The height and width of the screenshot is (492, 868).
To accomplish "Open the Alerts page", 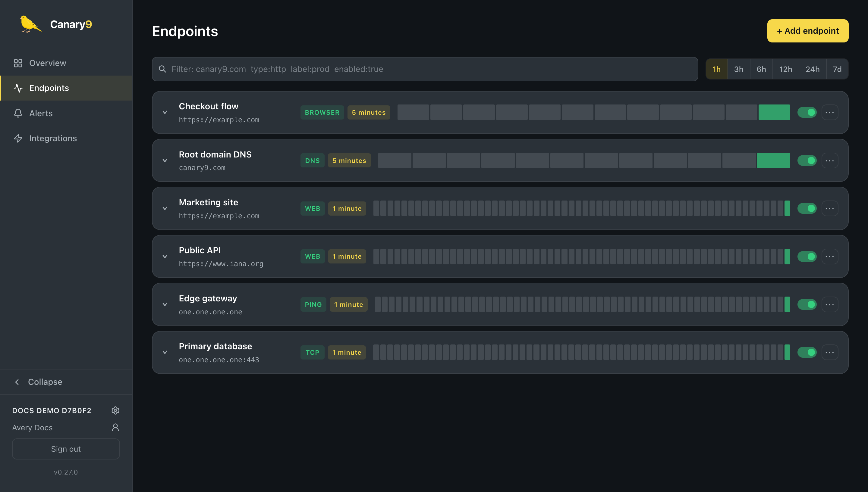I will pyautogui.click(x=66, y=113).
